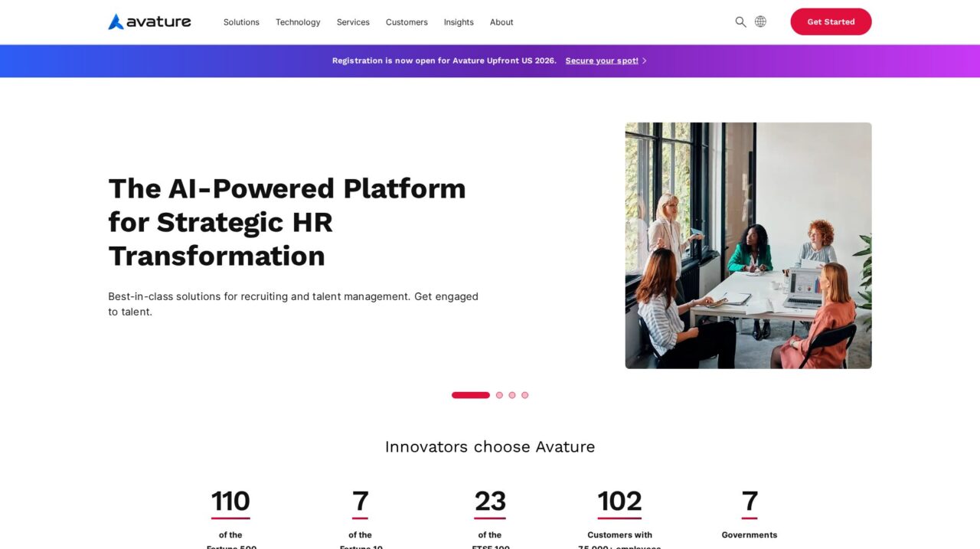
Task: Select the active carousel progress bar
Action: 470,394
